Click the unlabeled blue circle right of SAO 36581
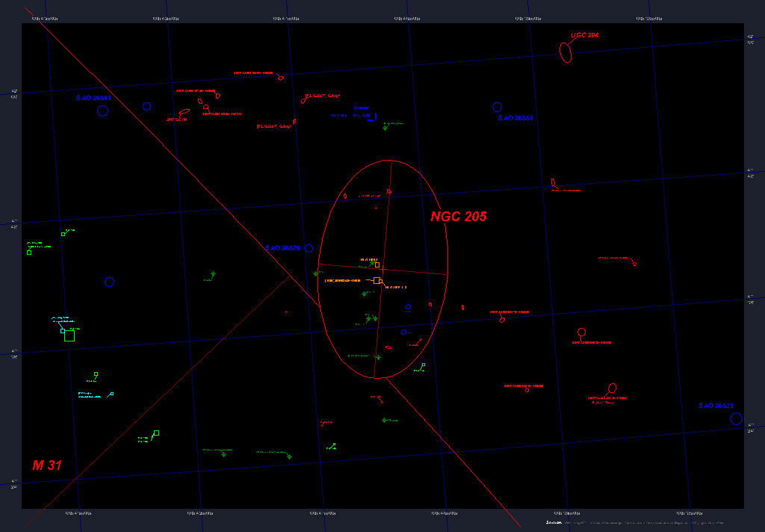The width and height of the screenshot is (765, 532). click(x=147, y=106)
